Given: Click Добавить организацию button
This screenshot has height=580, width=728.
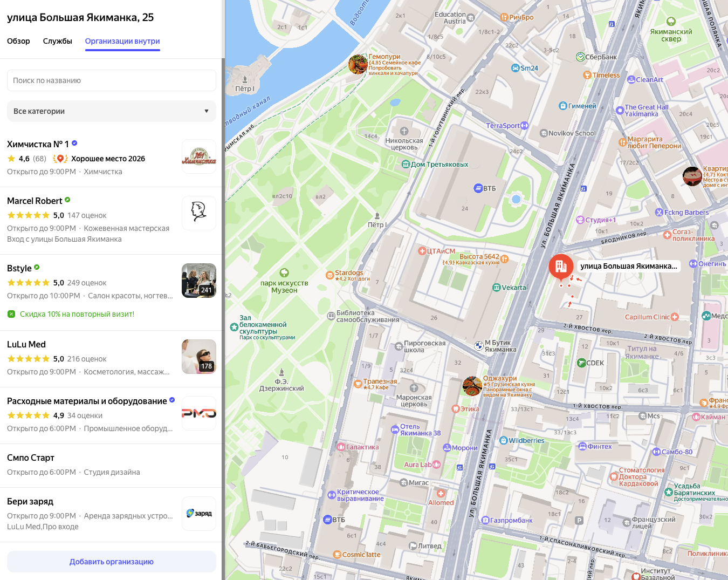Looking at the screenshot, I should 111,562.
